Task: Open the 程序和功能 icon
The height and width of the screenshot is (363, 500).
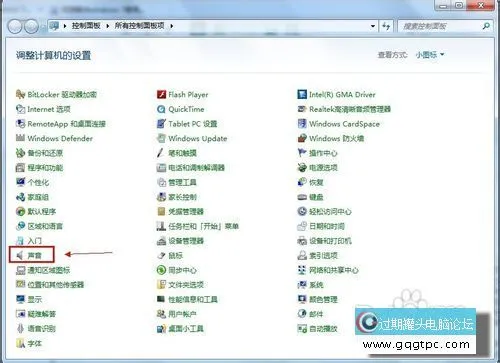Action: [20, 167]
